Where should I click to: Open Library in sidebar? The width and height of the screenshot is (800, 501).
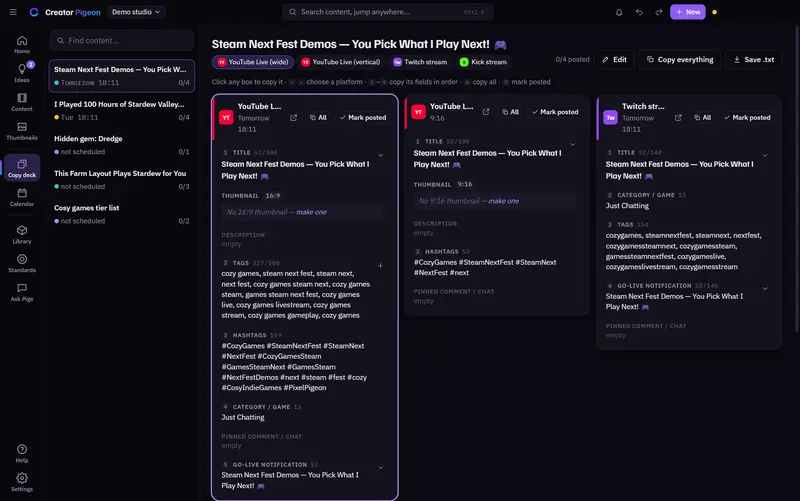point(22,234)
